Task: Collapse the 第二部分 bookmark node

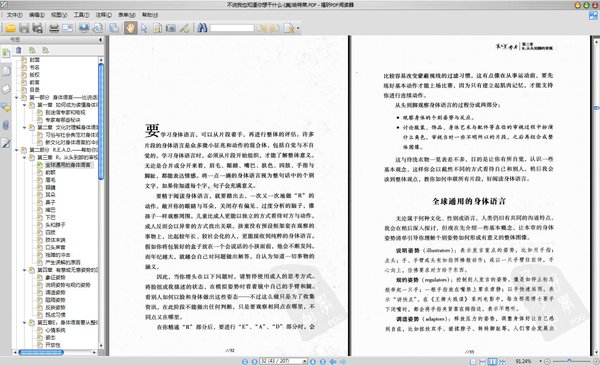Action: click(x=17, y=150)
